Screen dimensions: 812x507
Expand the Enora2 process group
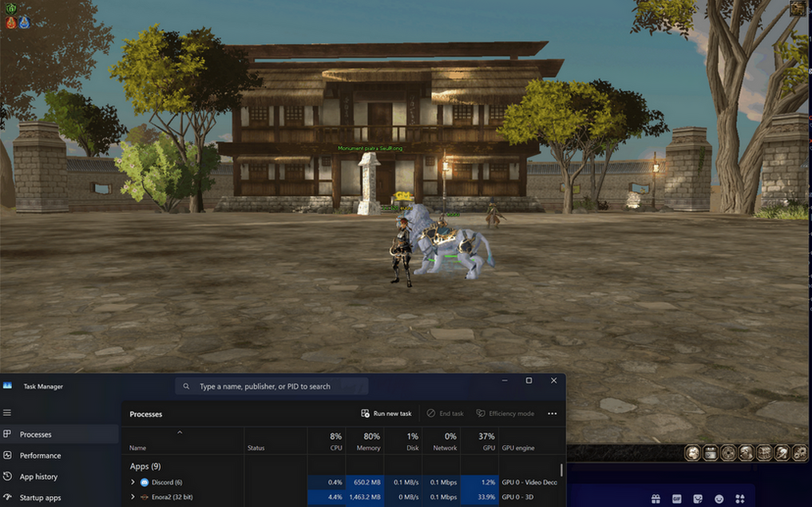pos(133,497)
